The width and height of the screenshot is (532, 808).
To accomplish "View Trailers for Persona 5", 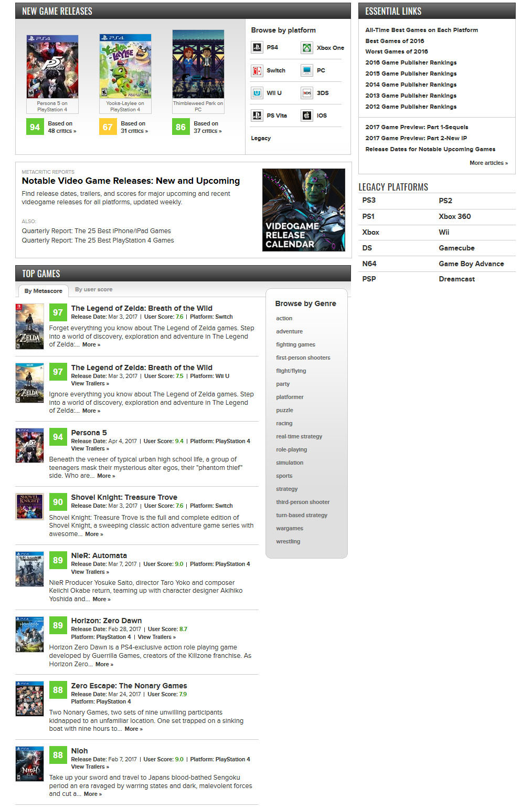I will pos(90,449).
